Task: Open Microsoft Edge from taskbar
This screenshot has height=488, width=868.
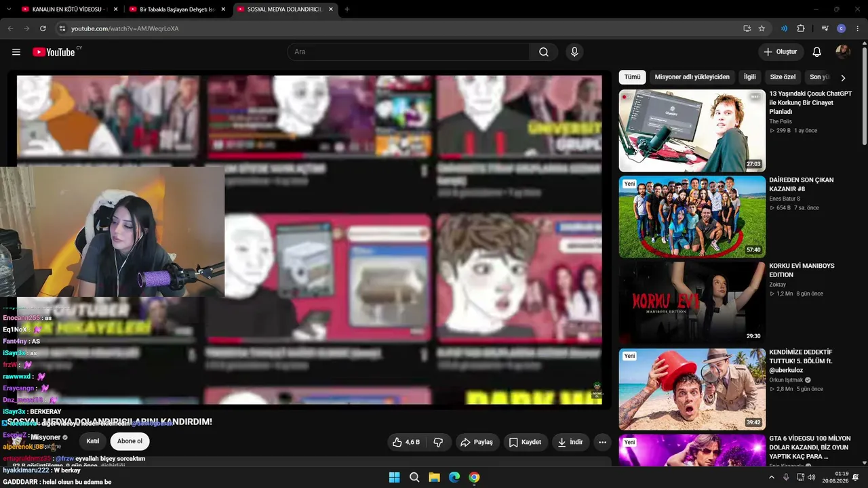Action: 454,477
